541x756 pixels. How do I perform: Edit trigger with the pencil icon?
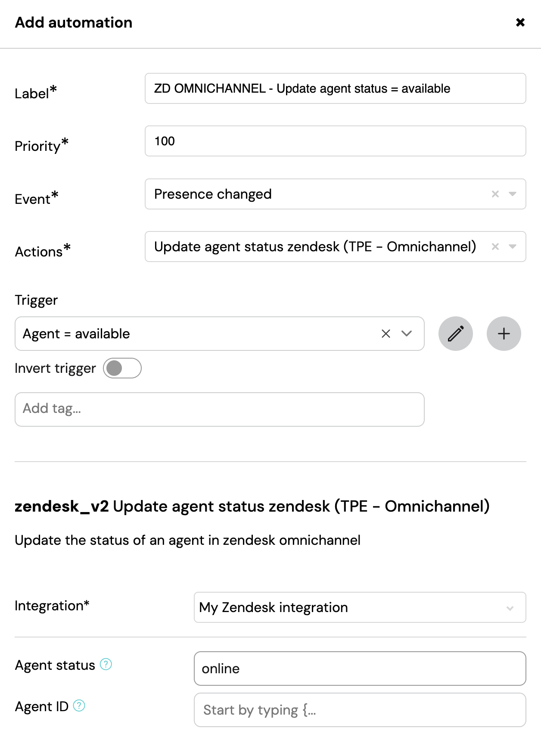(x=456, y=334)
